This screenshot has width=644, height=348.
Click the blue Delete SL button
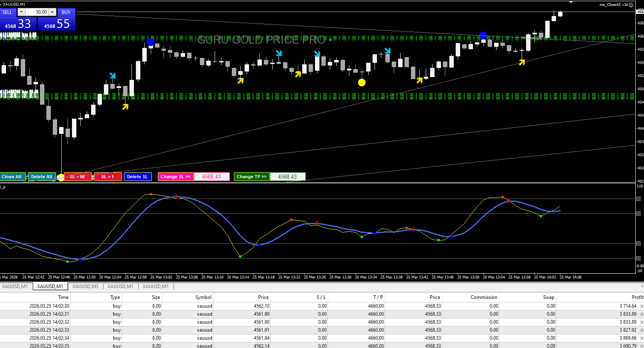pos(138,177)
